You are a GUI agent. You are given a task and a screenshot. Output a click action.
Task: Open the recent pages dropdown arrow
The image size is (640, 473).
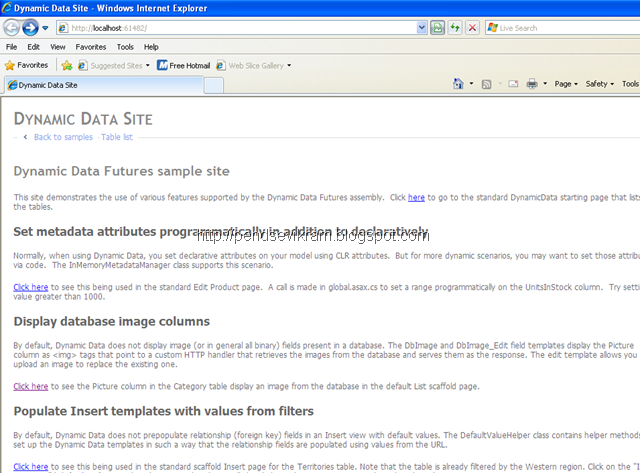45,28
